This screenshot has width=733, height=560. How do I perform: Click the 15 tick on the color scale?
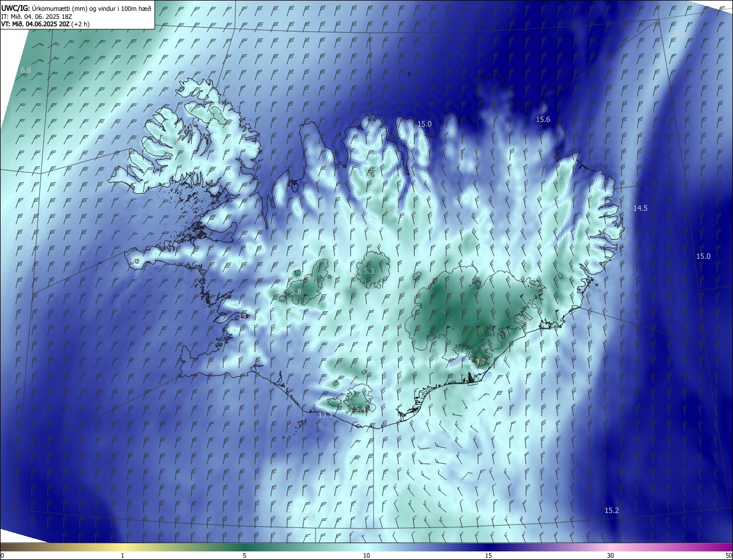coord(488,555)
